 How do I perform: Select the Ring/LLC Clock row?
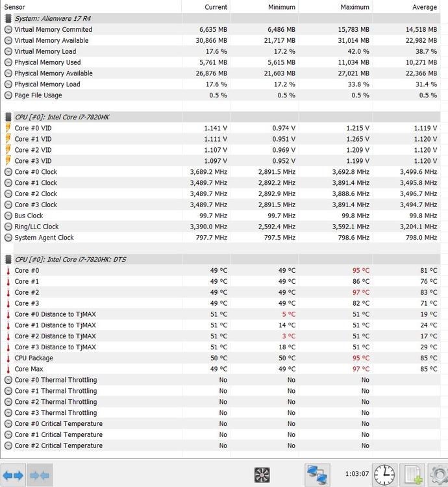pyautogui.click(x=36, y=227)
